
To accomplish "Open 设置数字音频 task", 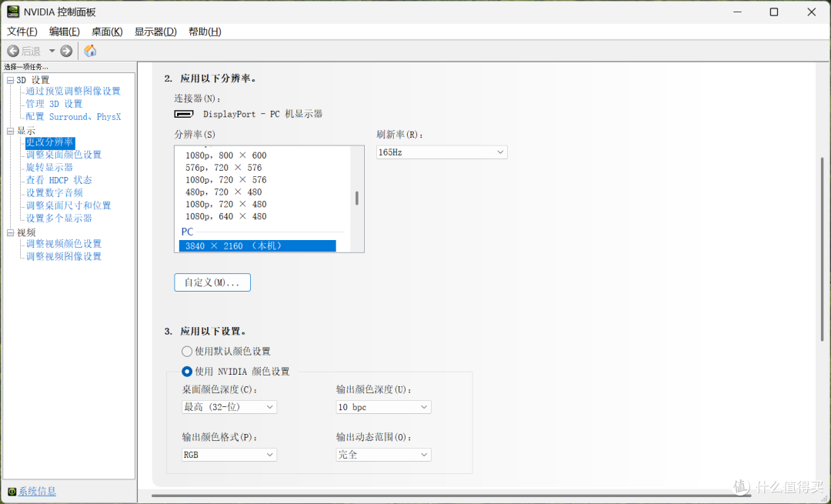I will click(54, 193).
